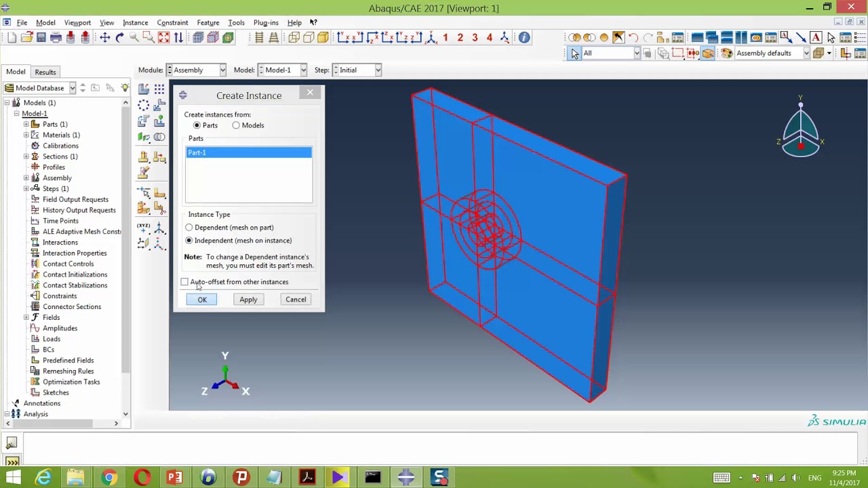Select the Parts radio button

[197, 125]
